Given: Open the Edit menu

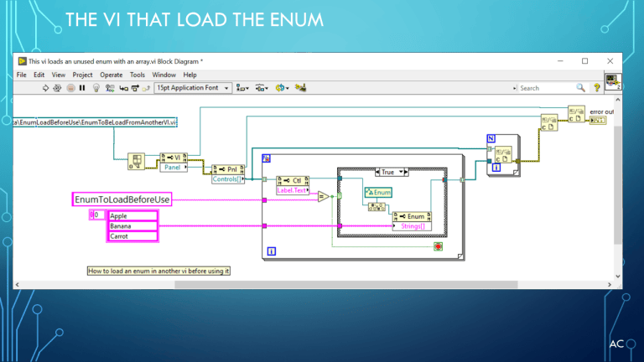Looking at the screenshot, I should [x=39, y=75].
